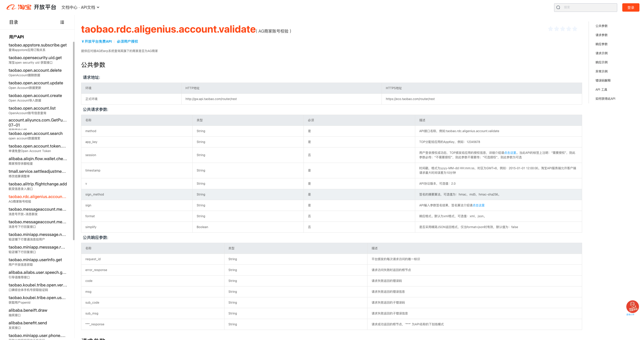Type in the 搜索 search field
The height and width of the screenshot is (340, 644).
click(x=588, y=7)
